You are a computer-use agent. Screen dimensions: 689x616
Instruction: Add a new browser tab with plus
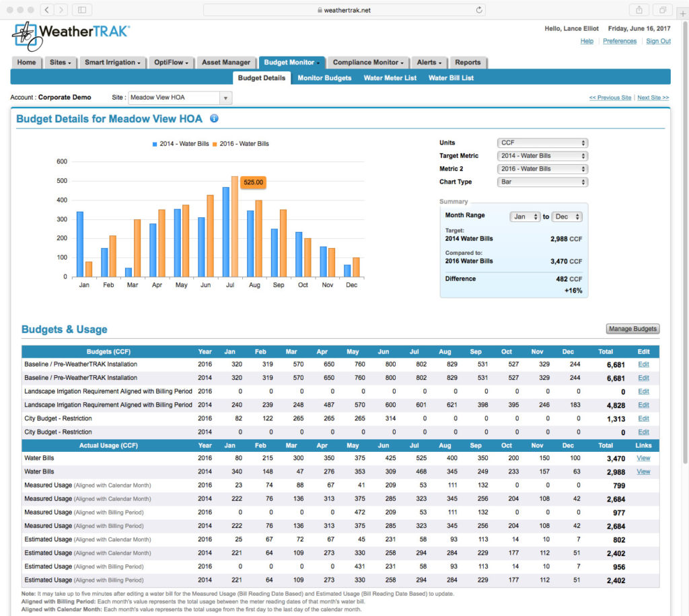[683, 13]
